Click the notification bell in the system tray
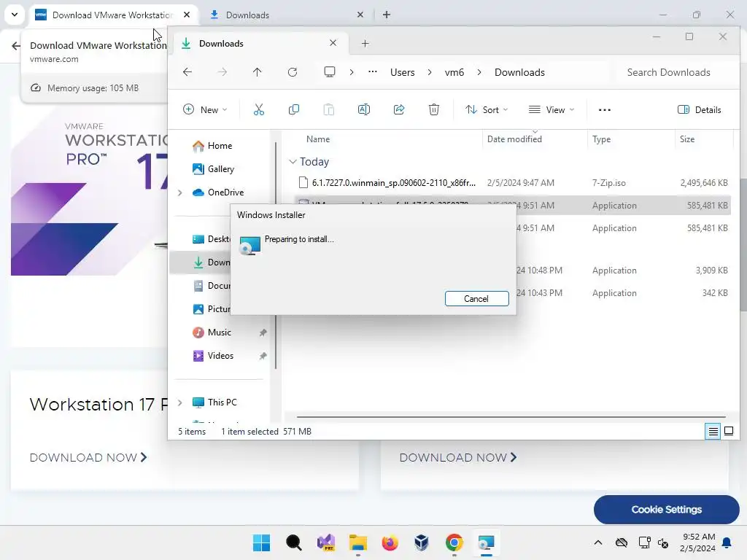 pyautogui.click(x=727, y=542)
